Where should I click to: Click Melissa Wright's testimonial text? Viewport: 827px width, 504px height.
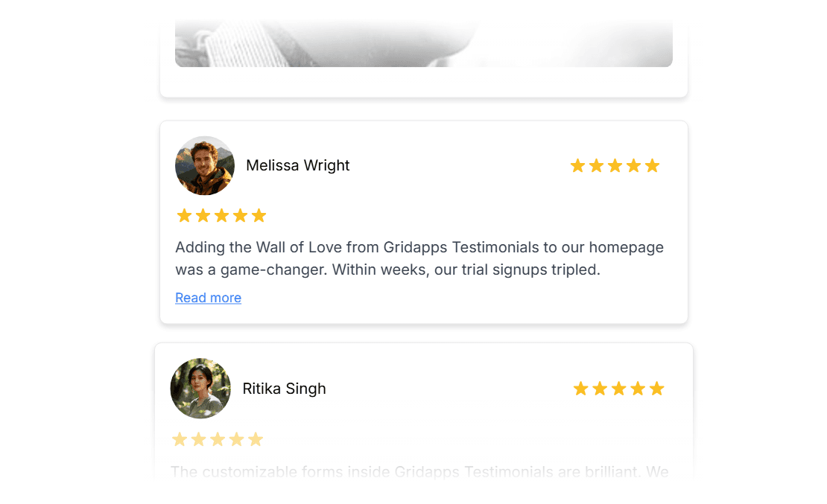[419, 258]
